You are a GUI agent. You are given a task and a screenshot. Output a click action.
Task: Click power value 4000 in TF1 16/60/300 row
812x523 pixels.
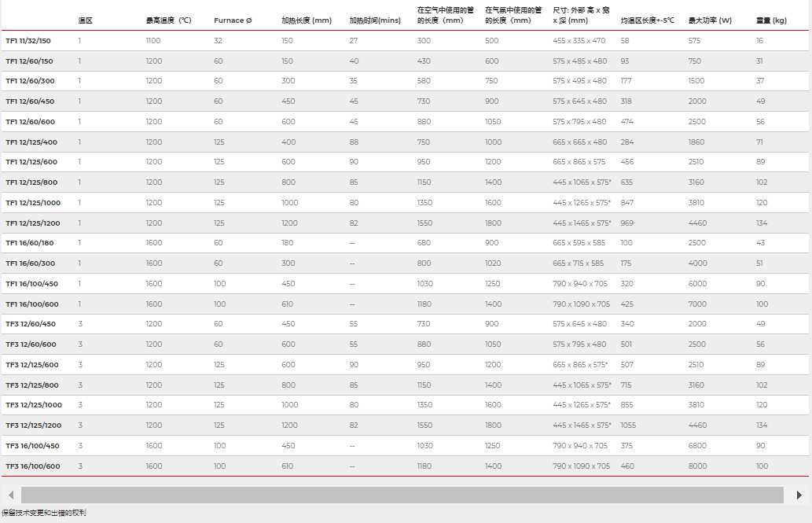pyautogui.click(x=697, y=263)
